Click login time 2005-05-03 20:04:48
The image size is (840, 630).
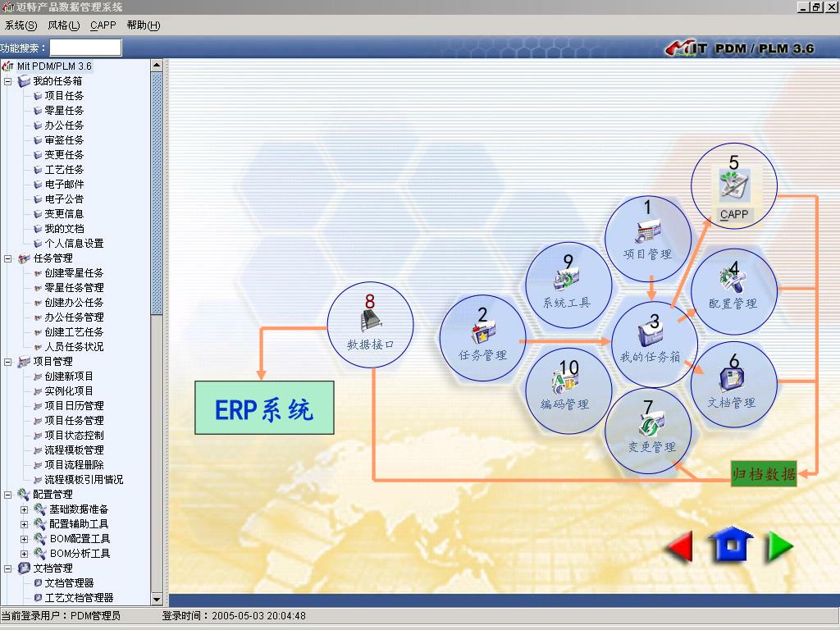click(x=258, y=616)
